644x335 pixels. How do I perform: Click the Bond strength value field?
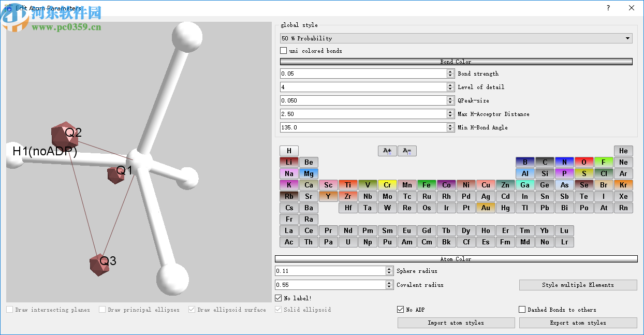coord(363,74)
